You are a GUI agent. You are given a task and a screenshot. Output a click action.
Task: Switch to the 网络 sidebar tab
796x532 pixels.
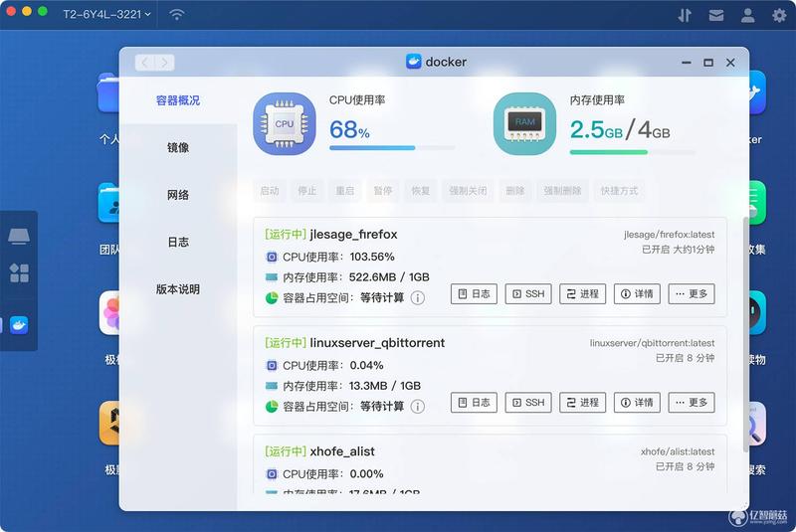tap(178, 195)
